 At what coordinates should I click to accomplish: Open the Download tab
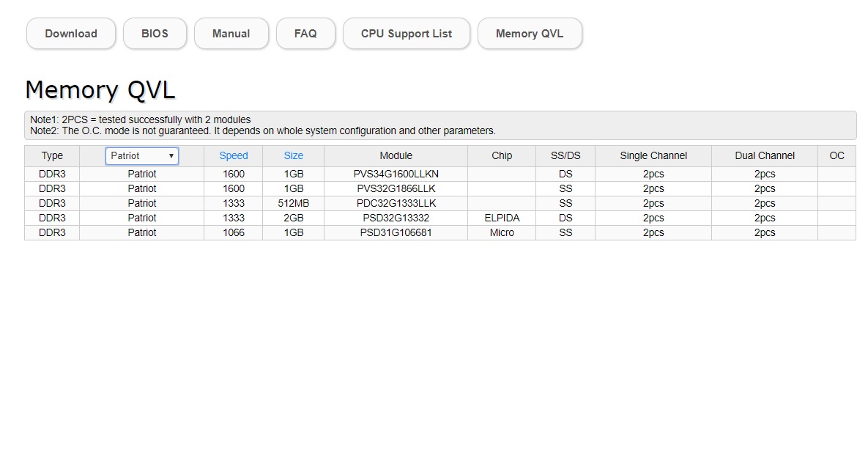[71, 34]
